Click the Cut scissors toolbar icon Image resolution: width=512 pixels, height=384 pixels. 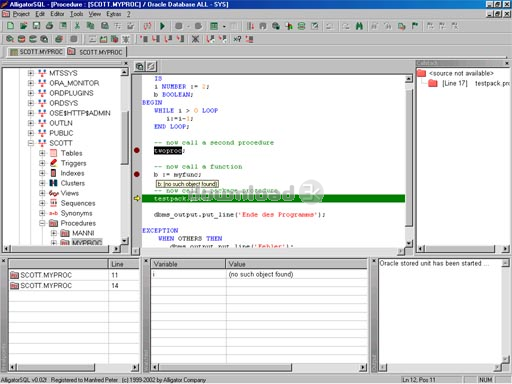(77, 26)
